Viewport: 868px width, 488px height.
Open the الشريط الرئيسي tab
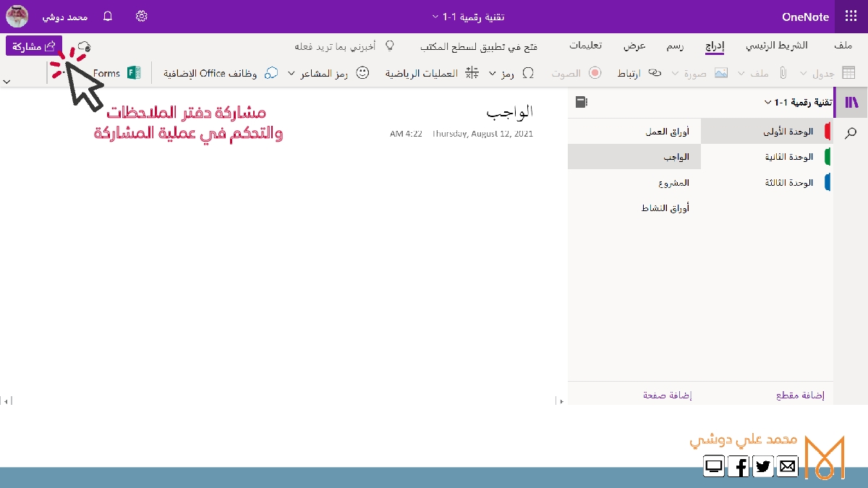776,46
